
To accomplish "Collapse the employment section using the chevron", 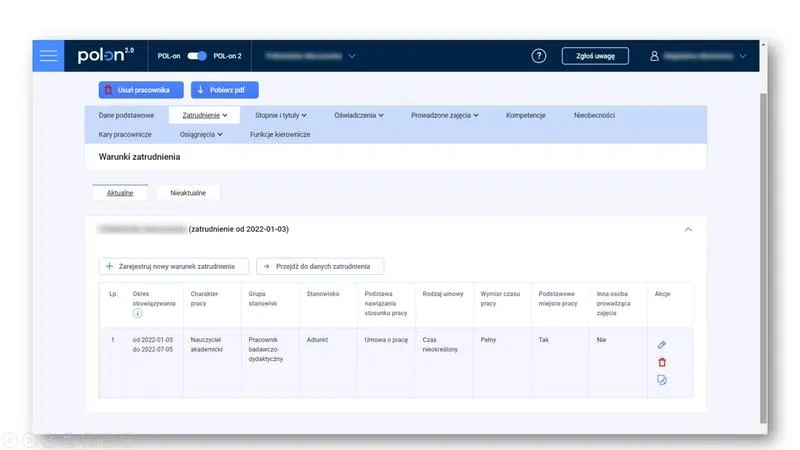I will pyautogui.click(x=687, y=229).
